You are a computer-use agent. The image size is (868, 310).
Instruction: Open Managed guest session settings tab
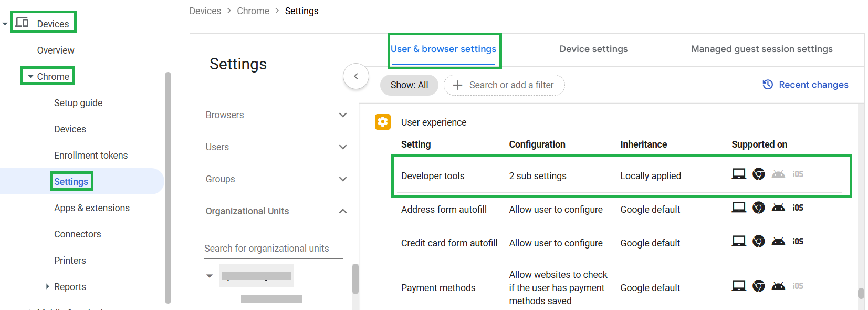762,49
